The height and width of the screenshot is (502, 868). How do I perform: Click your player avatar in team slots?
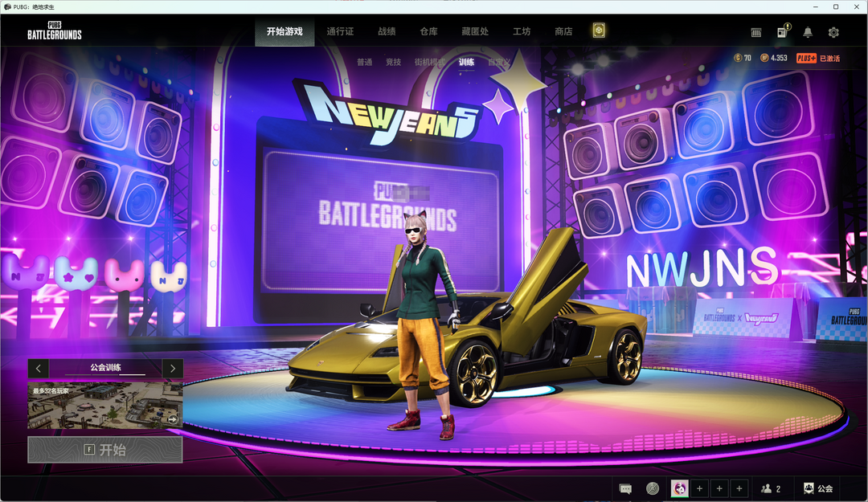click(680, 488)
